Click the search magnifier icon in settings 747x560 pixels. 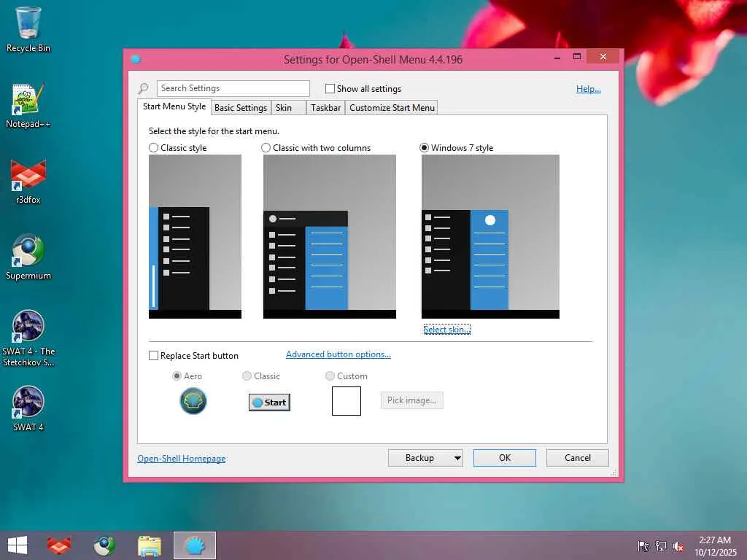143,88
